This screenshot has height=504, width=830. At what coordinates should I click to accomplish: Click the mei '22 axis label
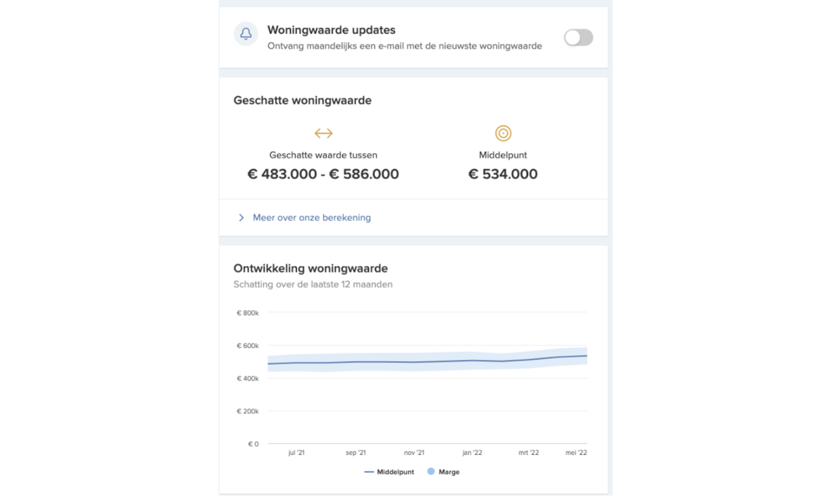(x=576, y=453)
